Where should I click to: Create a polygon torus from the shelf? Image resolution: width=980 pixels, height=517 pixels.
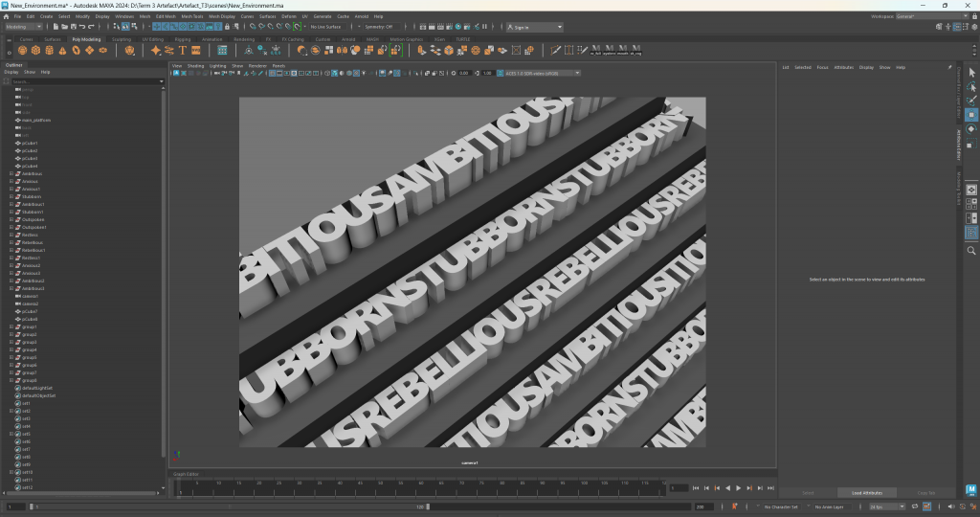pyautogui.click(x=77, y=50)
